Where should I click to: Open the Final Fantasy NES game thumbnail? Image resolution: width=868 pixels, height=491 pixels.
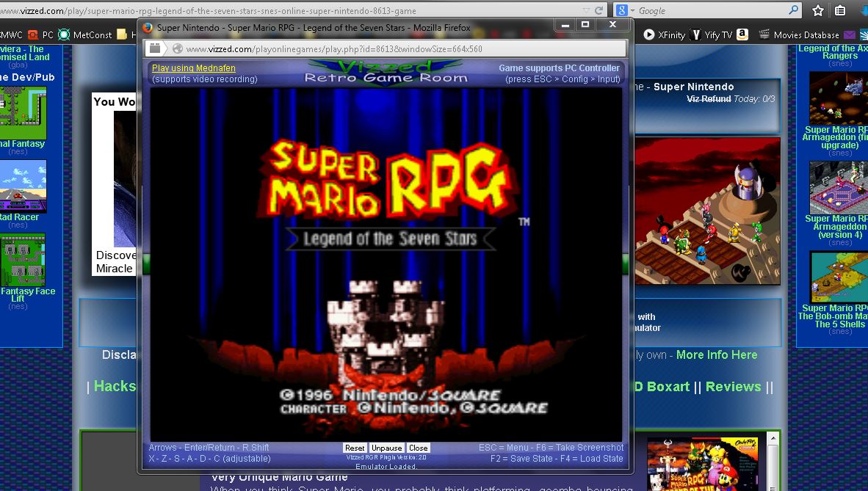(x=22, y=114)
